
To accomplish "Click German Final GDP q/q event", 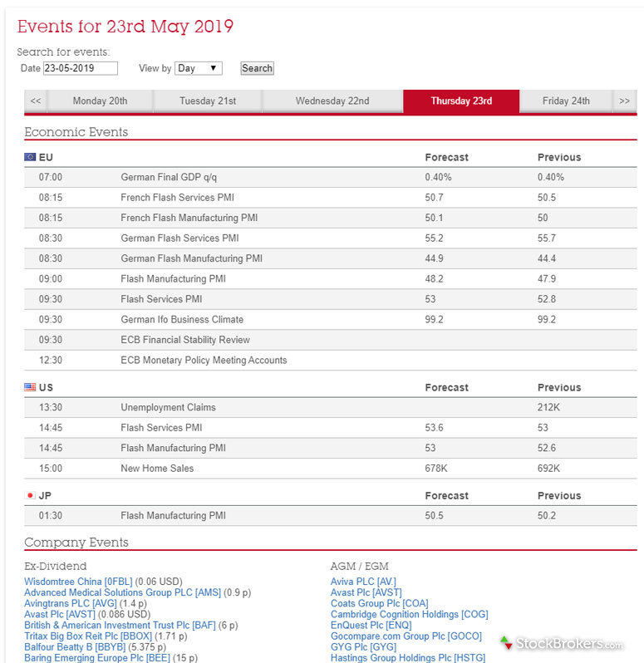I will (x=169, y=177).
